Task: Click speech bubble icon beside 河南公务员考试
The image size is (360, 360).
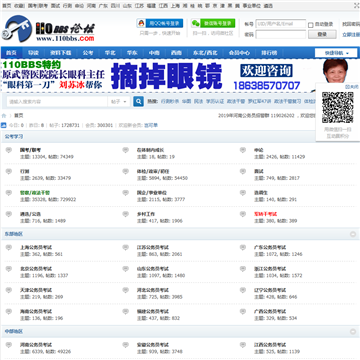Action: 9,345
